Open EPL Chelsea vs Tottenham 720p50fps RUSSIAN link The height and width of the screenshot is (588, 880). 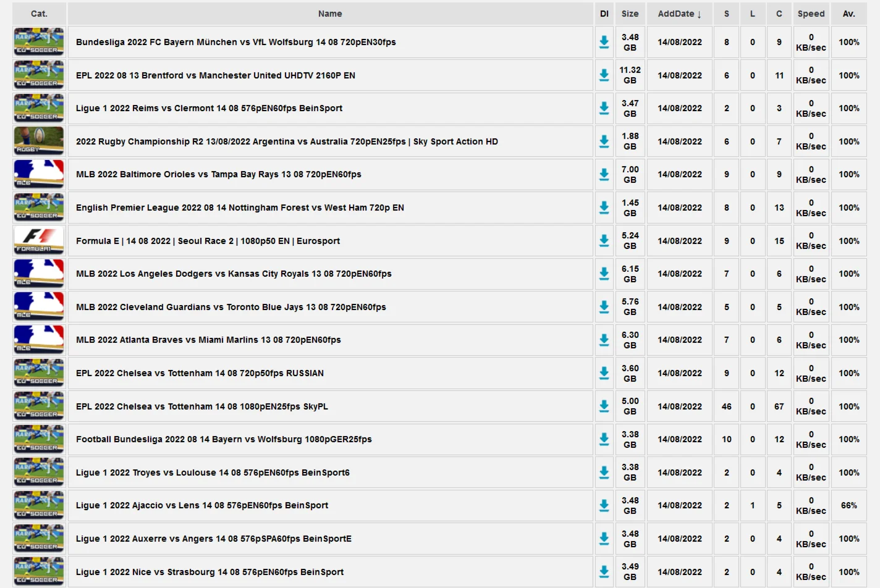tap(200, 373)
